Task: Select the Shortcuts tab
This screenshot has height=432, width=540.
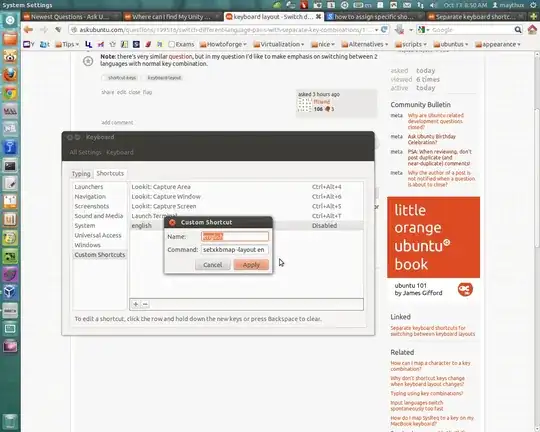Action: pyautogui.click(x=110, y=173)
